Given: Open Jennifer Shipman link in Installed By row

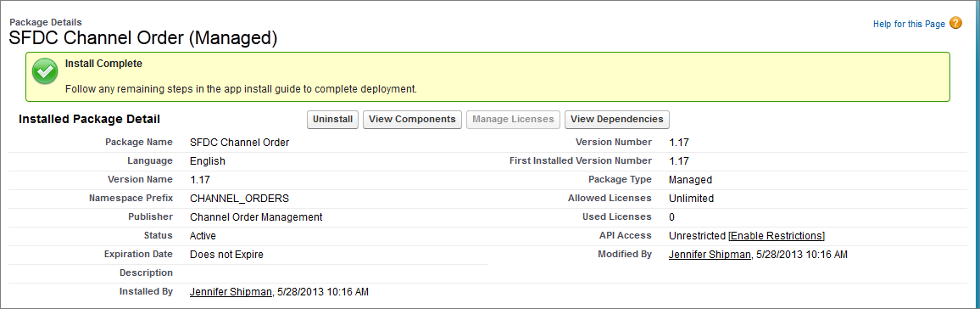Looking at the screenshot, I should click(x=231, y=292).
